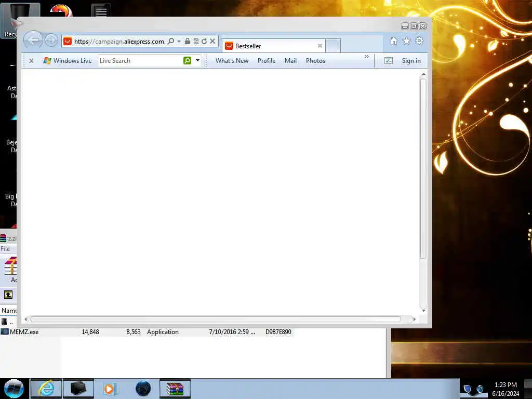Click the horizontal scrollbar right arrow
The height and width of the screenshot is (399, 532).
414,320
